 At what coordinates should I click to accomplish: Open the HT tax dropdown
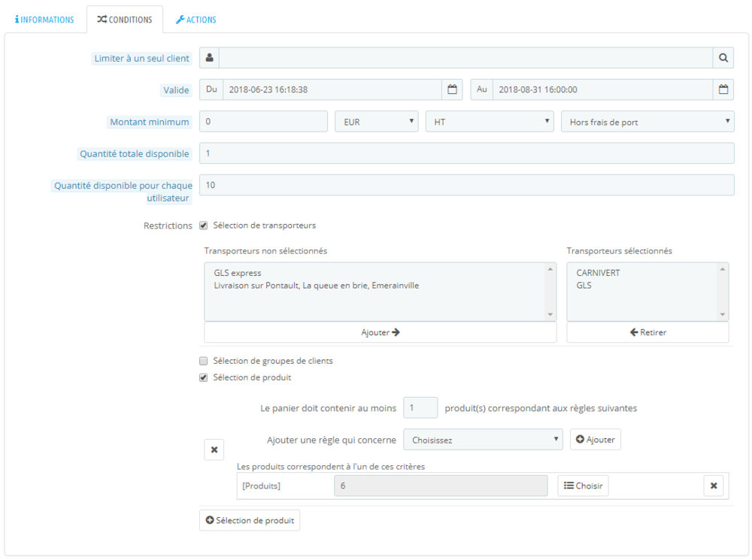[x=490, y=122]
